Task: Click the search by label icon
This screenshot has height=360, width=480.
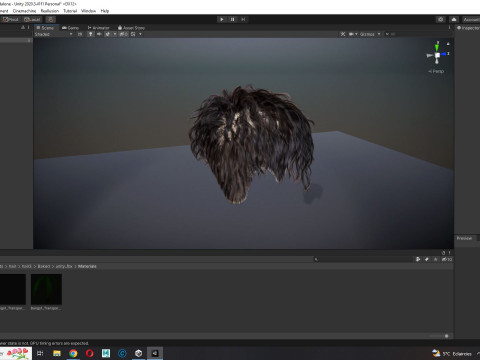Action: (x=427, y=259)
